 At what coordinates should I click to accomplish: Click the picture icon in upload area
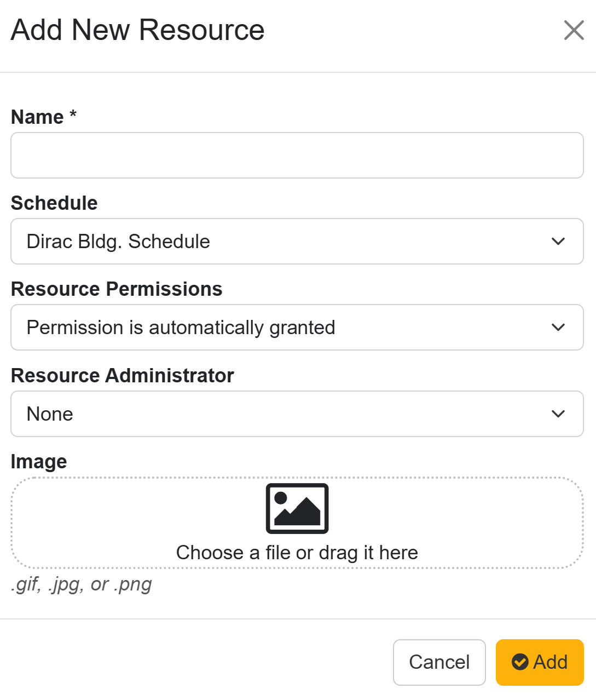pyautogui.click(x=297, y=508)
